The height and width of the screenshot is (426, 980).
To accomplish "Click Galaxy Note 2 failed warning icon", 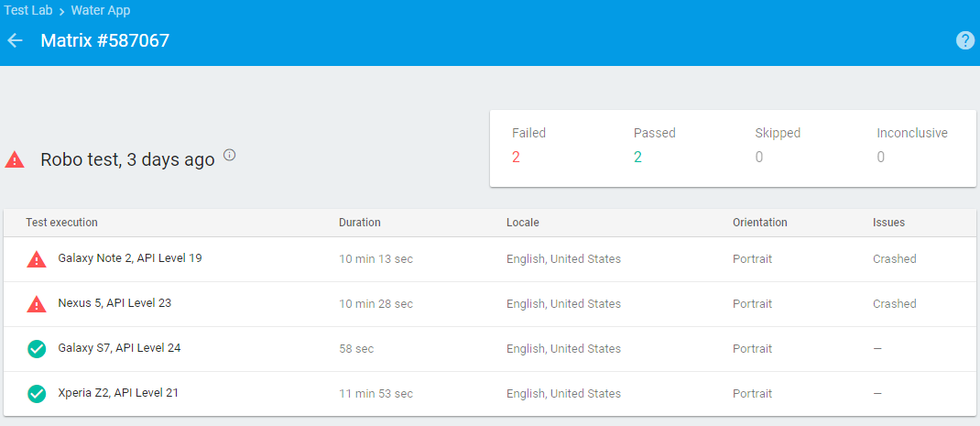I will [x=36, y=259].
